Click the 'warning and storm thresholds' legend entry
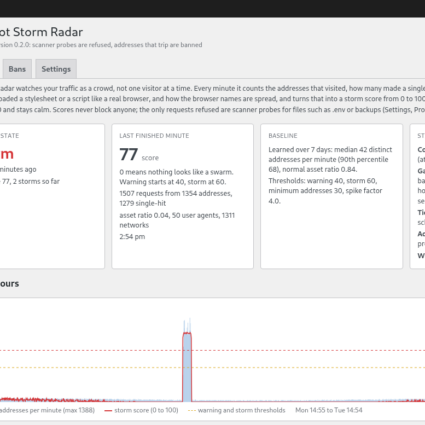The image size is (425, 425). pyautogui.click(x=237, y=410)
